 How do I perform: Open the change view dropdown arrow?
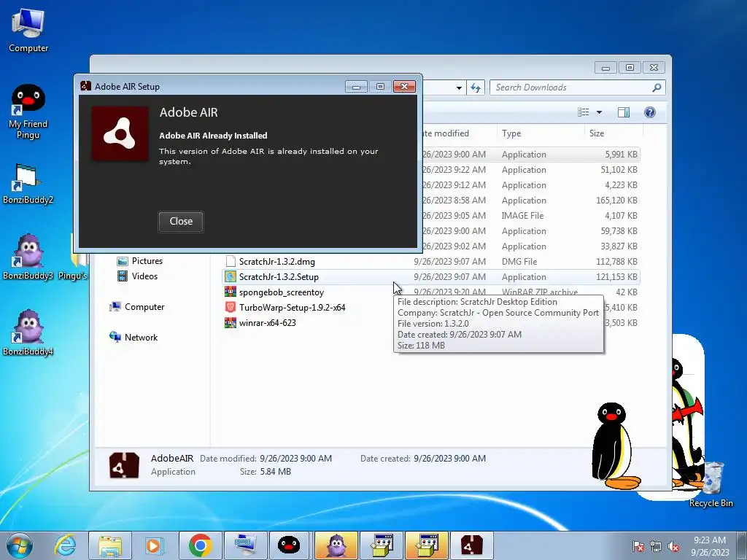click(x=600, y=112)
